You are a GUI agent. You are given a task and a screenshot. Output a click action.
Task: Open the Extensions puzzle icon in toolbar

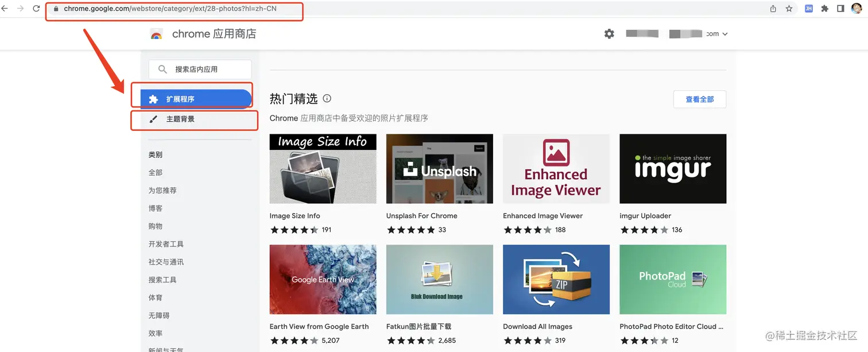point(825,9)
